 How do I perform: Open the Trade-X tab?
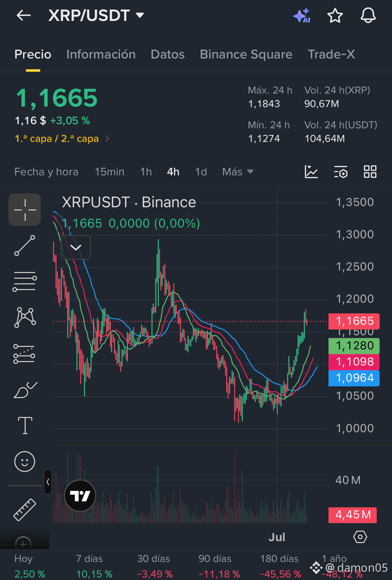(x=331, y=54)
